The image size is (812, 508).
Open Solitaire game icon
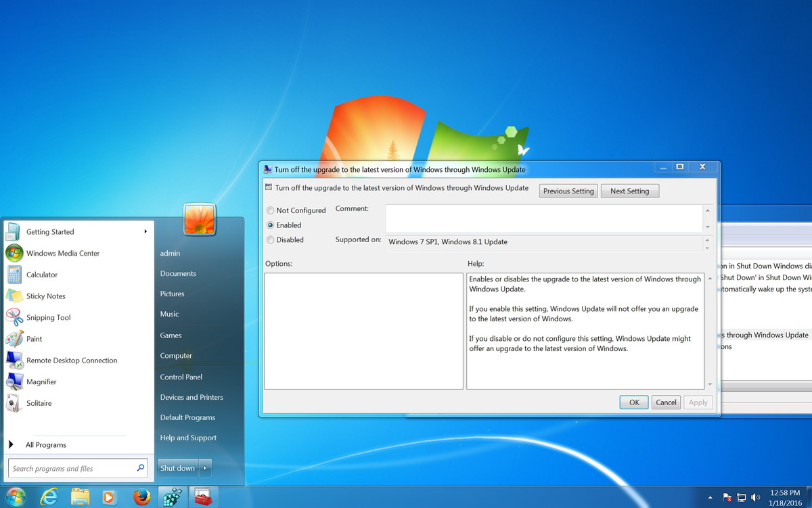click(x=14, y=403)
